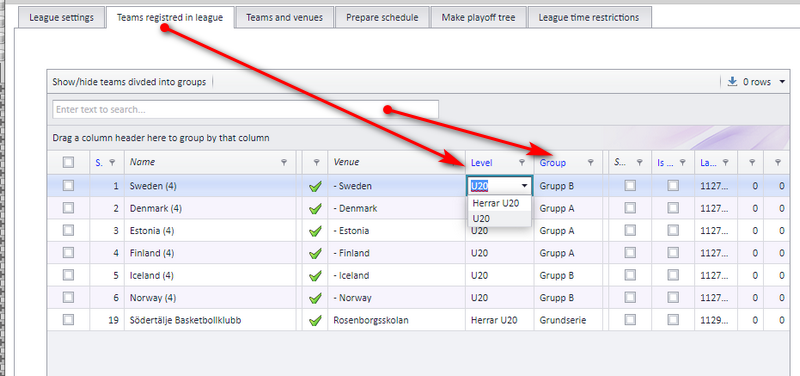
Task: Click green checkmark in Södertälje Basketbollklubb row
Action: point(315,320)
